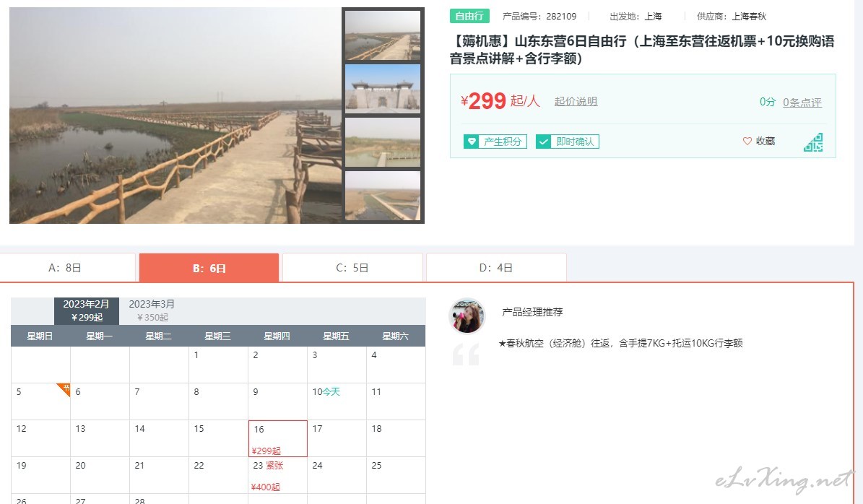The image size is (863, 504).
Task: Click the 星期日 column header
Action: click(x=40, y=336)
